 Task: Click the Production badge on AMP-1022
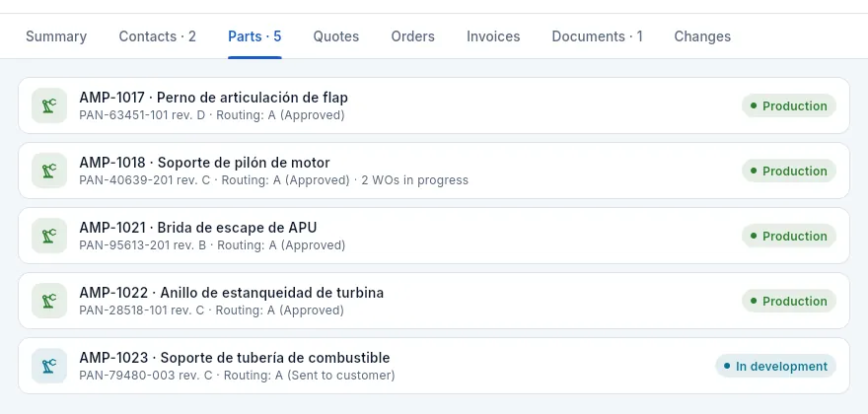[x=789, y=301]
